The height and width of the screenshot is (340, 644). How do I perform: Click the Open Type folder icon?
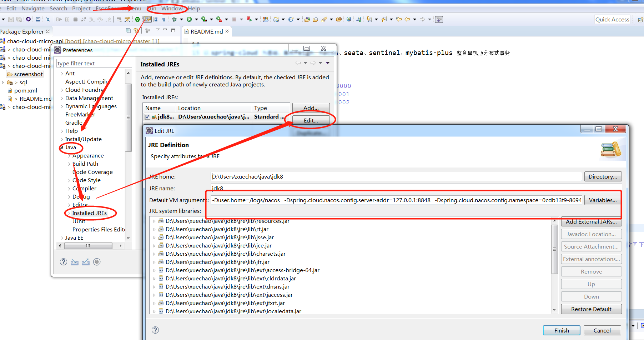click(x=307, y=19)
